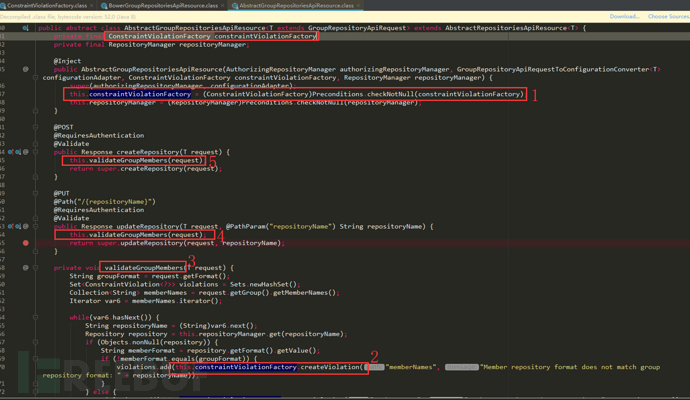Collapse the while(var6.hasNext()) loop
Image resolution: width=690 pixels, height=400 pixels.
click(x=35, y=317)
